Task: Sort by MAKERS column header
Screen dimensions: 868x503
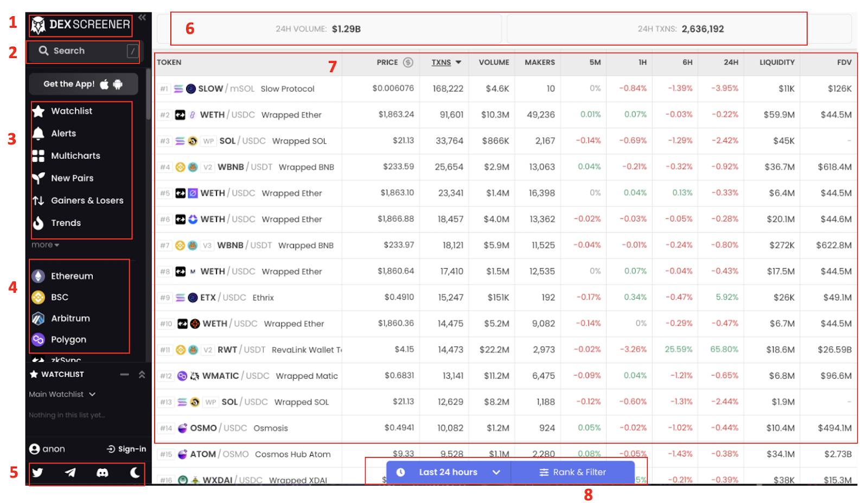Action: tap(540, 62)
